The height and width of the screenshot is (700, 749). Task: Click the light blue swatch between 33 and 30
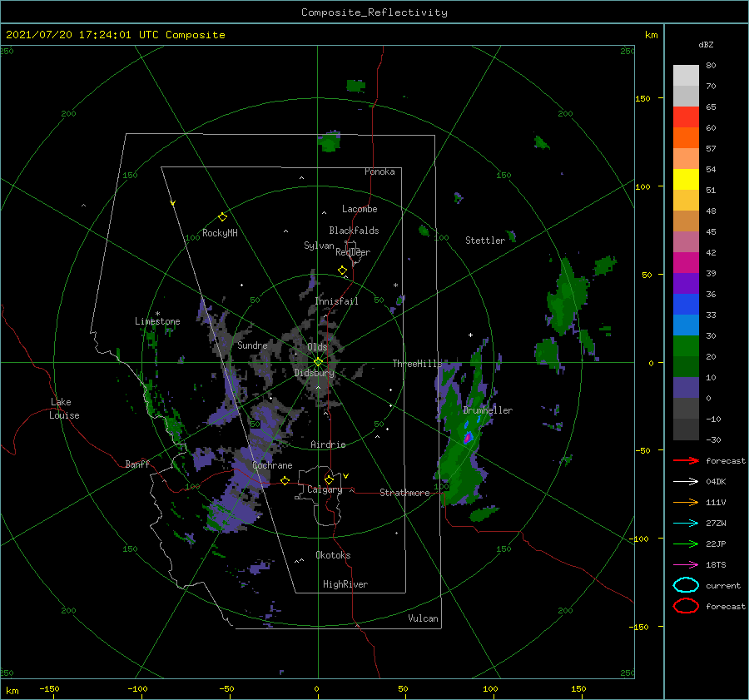point(686,325)
